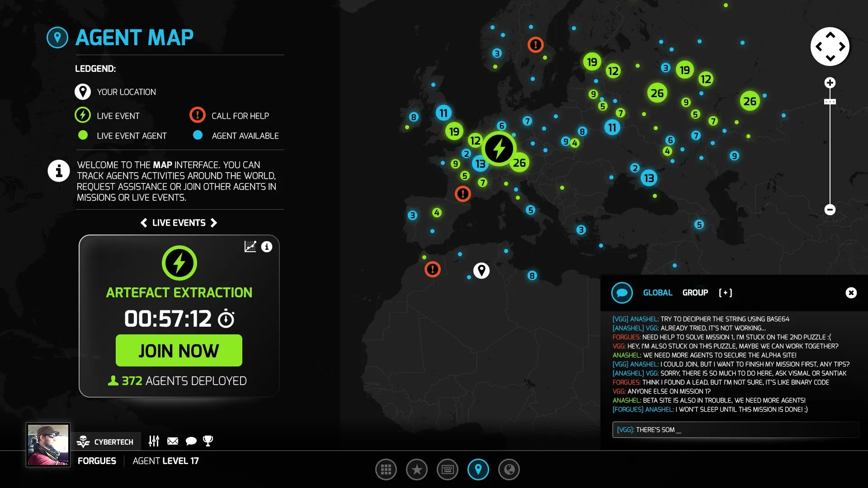
Task: Open the globe view in the bottom navigation
Action: click(x=509, y=469)
